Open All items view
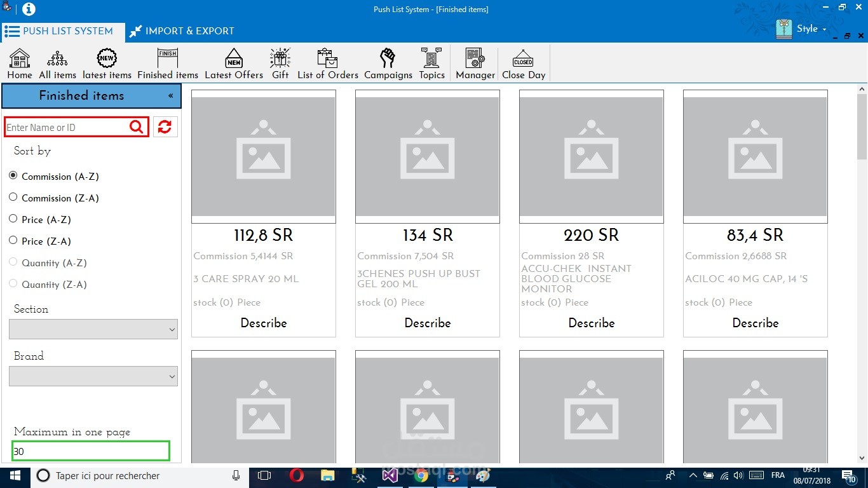868x488 pixels. coord(57,64)
